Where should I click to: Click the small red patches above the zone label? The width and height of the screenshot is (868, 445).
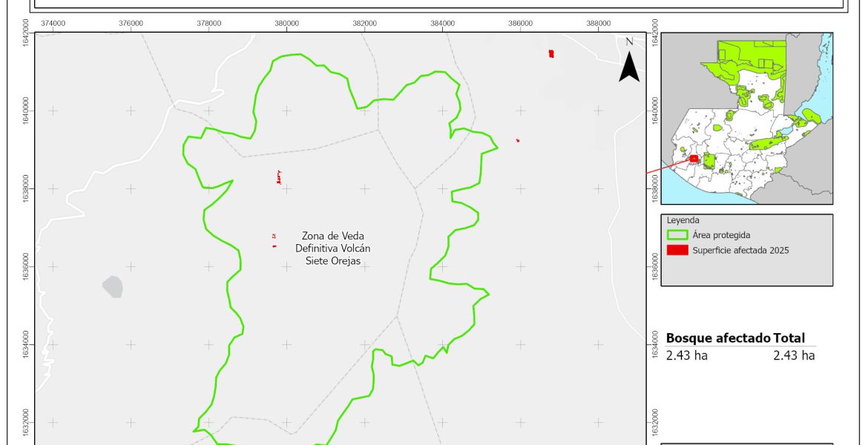tap(274, 237)
